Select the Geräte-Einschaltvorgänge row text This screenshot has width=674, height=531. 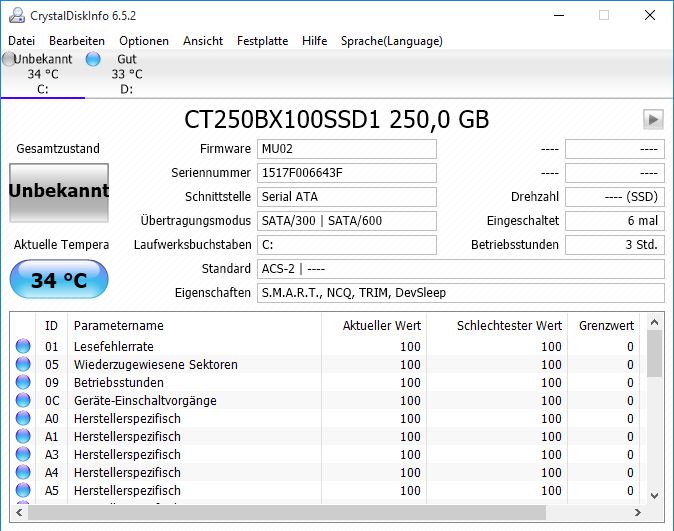(145, 401)
